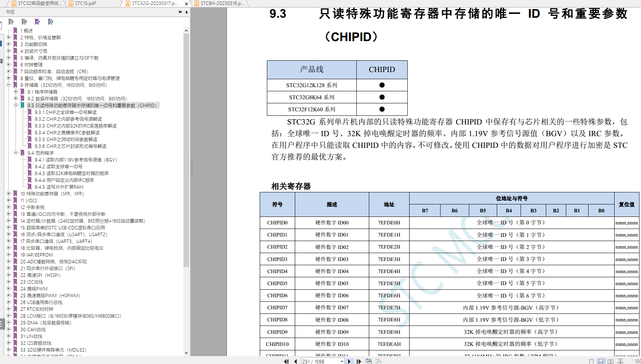Collapse bookmark 9.4 范例程序
Viewport: 641px width, 364px height.
(15, 153)
